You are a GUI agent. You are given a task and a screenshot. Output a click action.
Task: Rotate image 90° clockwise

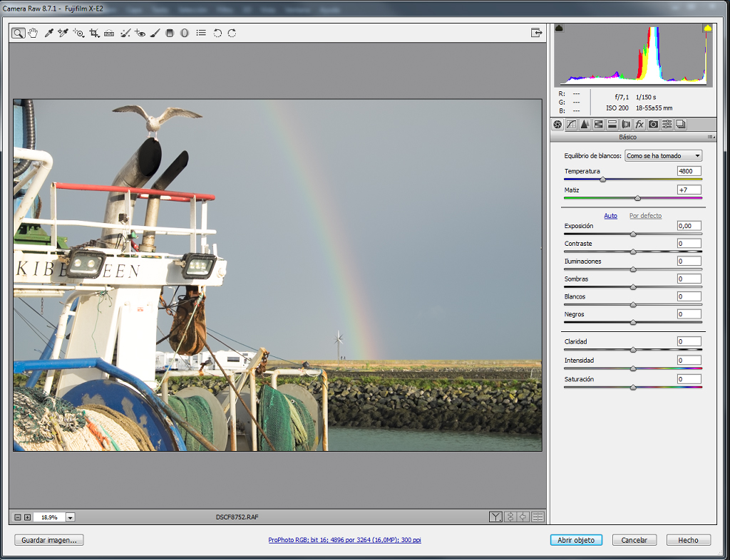(232, 33)
